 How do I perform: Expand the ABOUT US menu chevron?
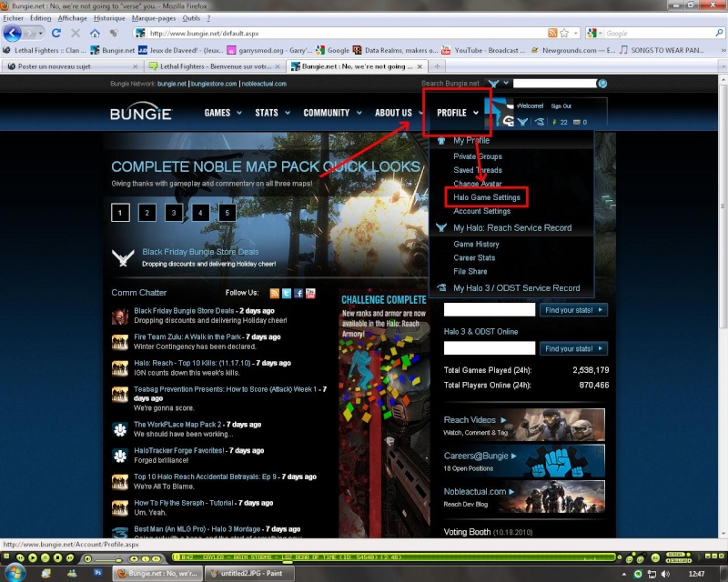[420, 113]
